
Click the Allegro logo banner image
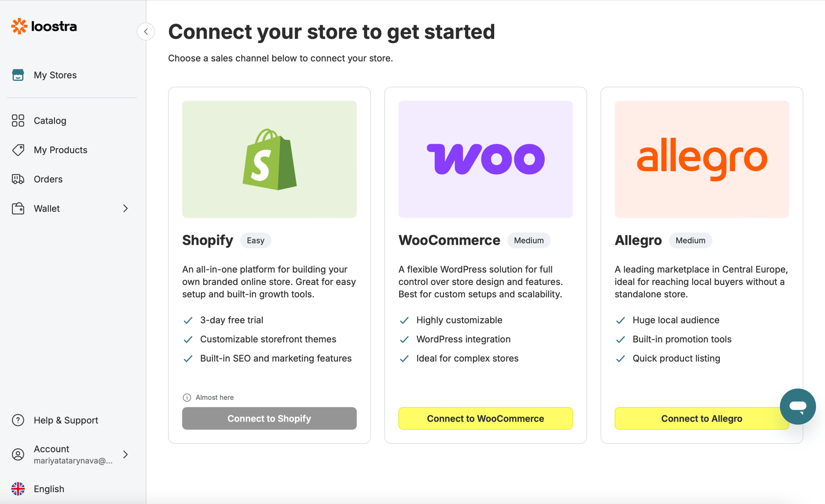[702, 159]
